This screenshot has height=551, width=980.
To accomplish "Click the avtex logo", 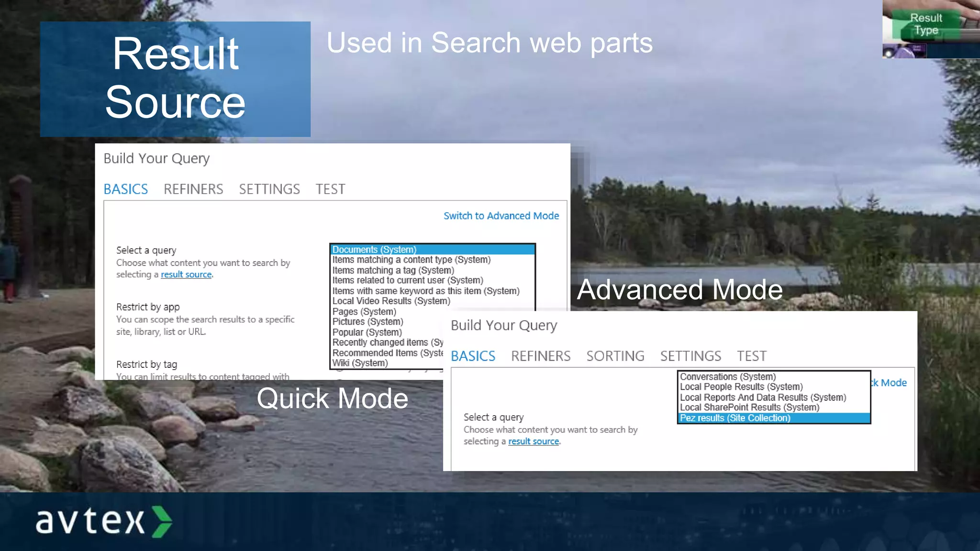I will point(104,521).
